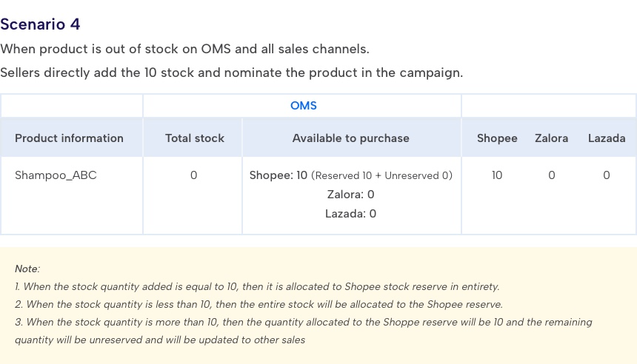Click the OMS header link

click(303, 106)
